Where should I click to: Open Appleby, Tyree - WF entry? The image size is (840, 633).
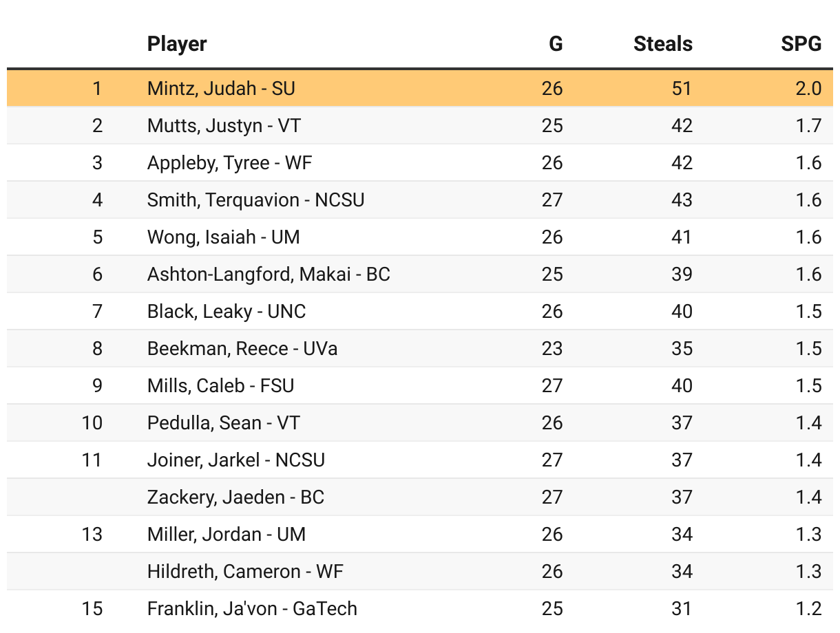[230, 162]
